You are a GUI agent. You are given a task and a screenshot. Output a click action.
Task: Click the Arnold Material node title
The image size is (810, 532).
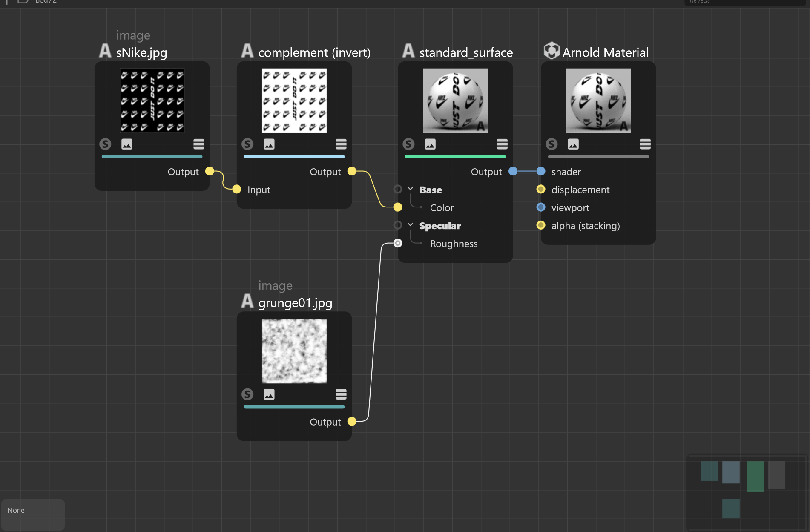[605, 53]
